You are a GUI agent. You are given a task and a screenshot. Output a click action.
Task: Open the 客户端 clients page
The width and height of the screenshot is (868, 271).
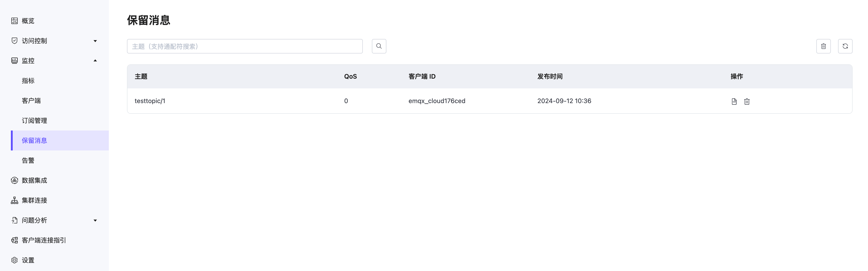(x=31, y=101)
